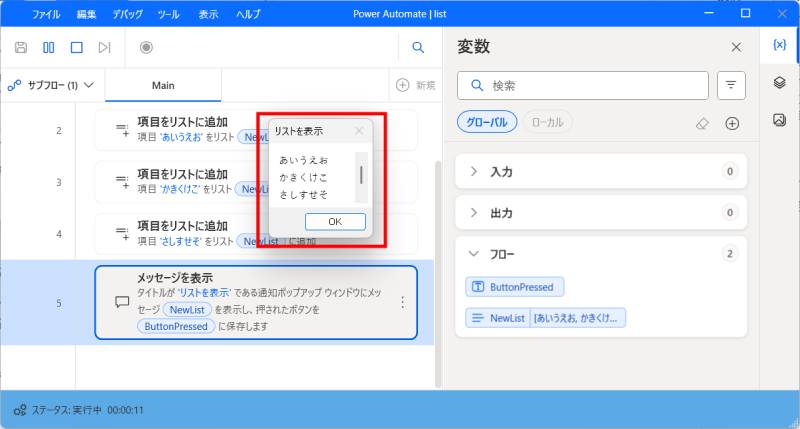Select step 2 項目をリストに追加 'あいうえお'
This screenshot has width=800, height=429.
[256, 130]
